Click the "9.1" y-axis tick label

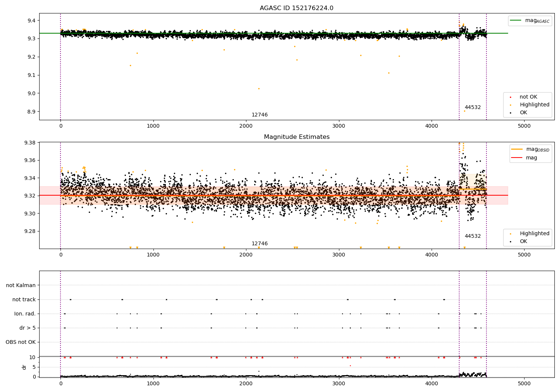click(31, 75)
